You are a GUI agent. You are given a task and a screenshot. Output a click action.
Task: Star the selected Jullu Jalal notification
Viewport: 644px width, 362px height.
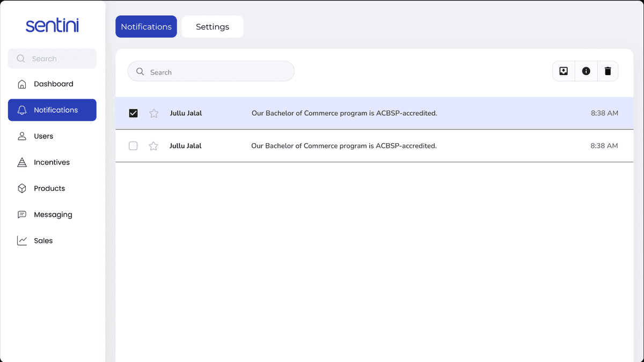click(x=154, y=113)
